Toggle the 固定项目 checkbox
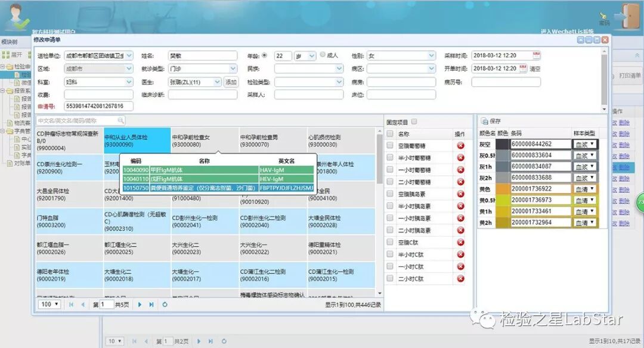Viewport: 644px width, 348px height. tap(414, 122)
